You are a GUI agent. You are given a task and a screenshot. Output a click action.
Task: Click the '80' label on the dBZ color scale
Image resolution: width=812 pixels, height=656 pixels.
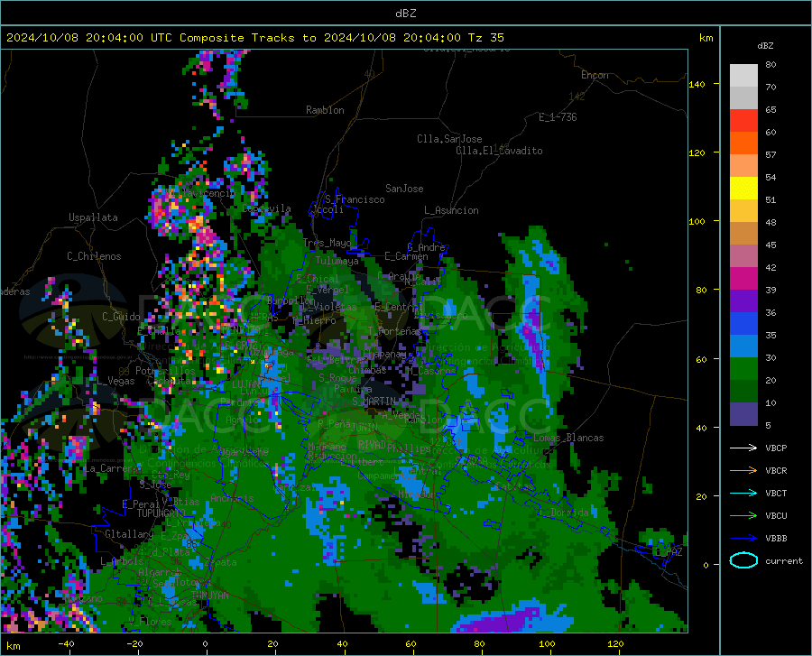tap(770, 64)
